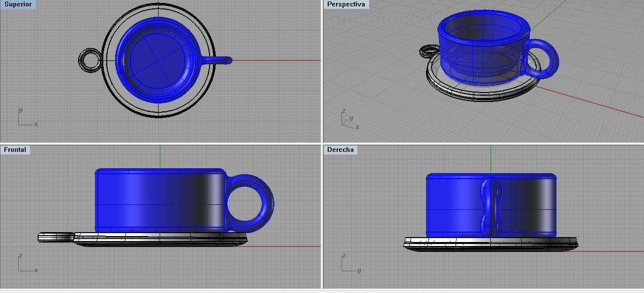Select blue cup in Superior view
Image resolution: width=644 pixels, height=293 pixels.
(158, 59)
